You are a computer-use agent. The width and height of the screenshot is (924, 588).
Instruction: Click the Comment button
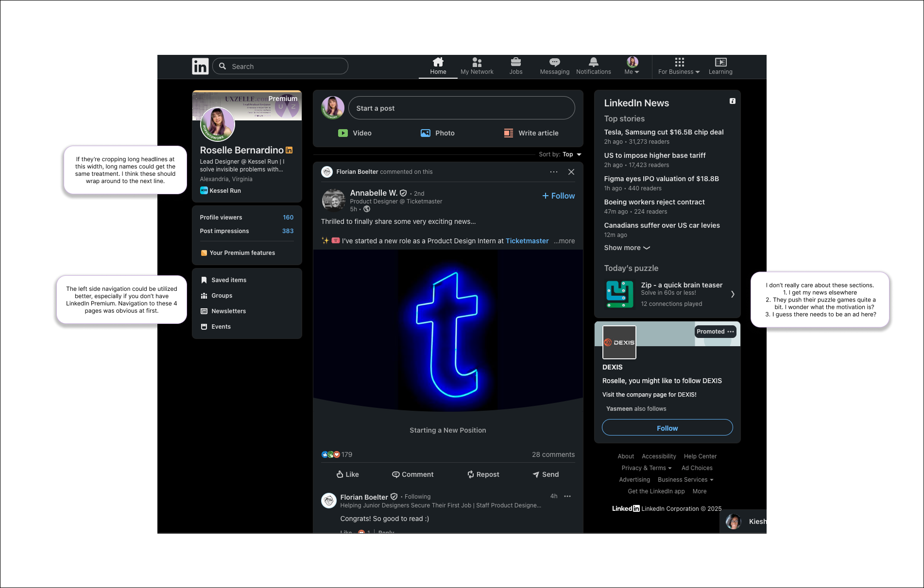(x=412, y=474)
